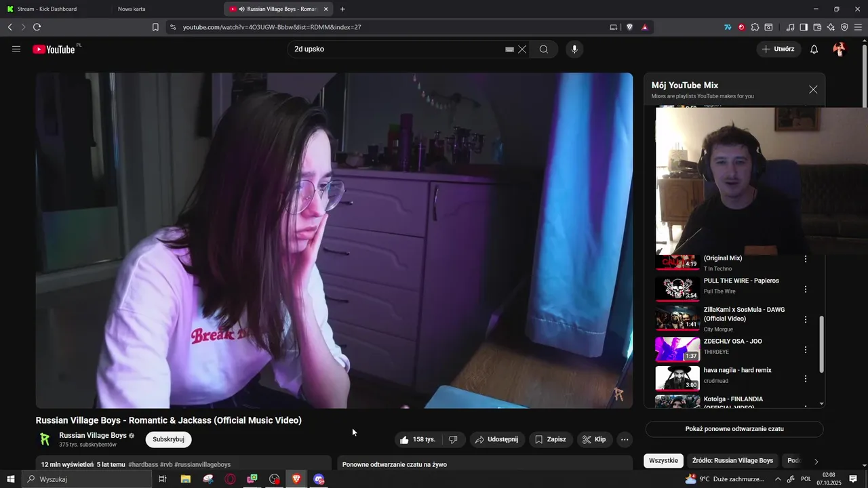Go to YouTube home via logo
The image size is (868, 488).
point(54,49)
